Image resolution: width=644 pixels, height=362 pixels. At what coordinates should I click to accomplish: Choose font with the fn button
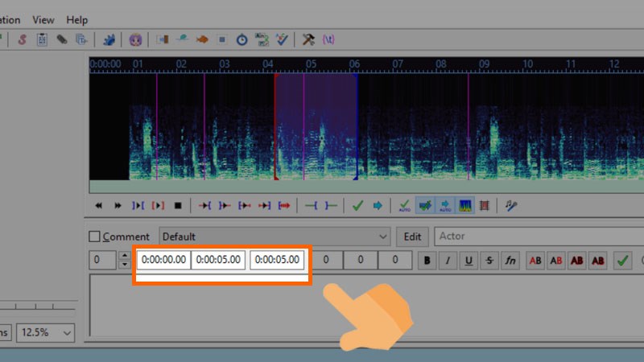point(510,260)
